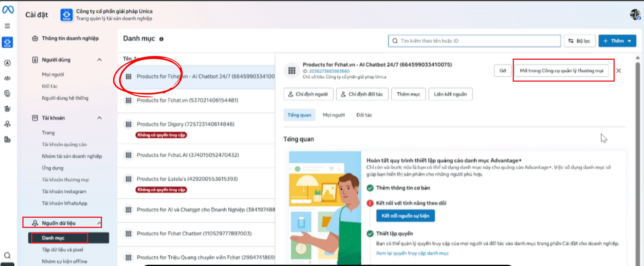Image resolution: width=644 pixels, height=266 pixels.
Task: Close the catalog detail panel
Action: tap(618, 71)
